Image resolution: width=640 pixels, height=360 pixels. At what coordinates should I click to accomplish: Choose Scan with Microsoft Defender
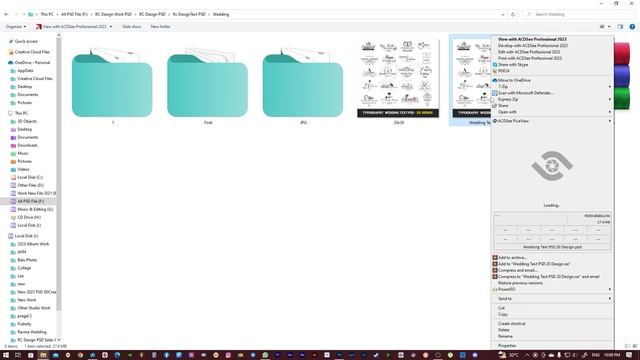click(x=552, y=93)
